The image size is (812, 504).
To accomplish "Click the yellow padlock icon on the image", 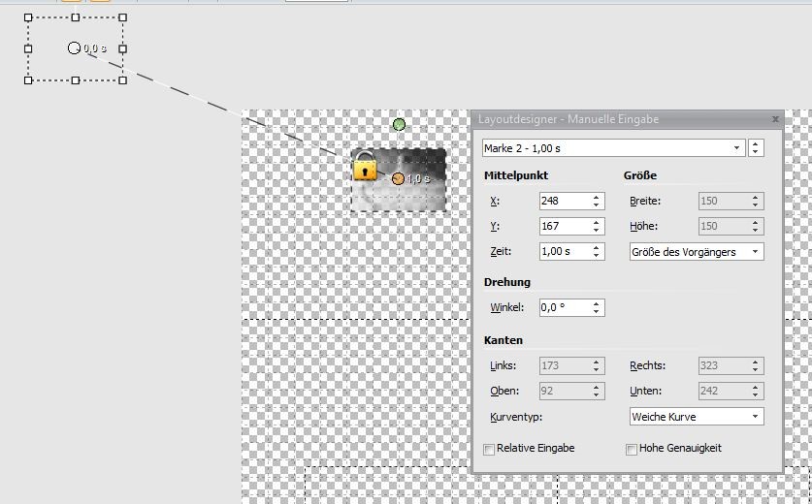I will (x=365, y=166).
